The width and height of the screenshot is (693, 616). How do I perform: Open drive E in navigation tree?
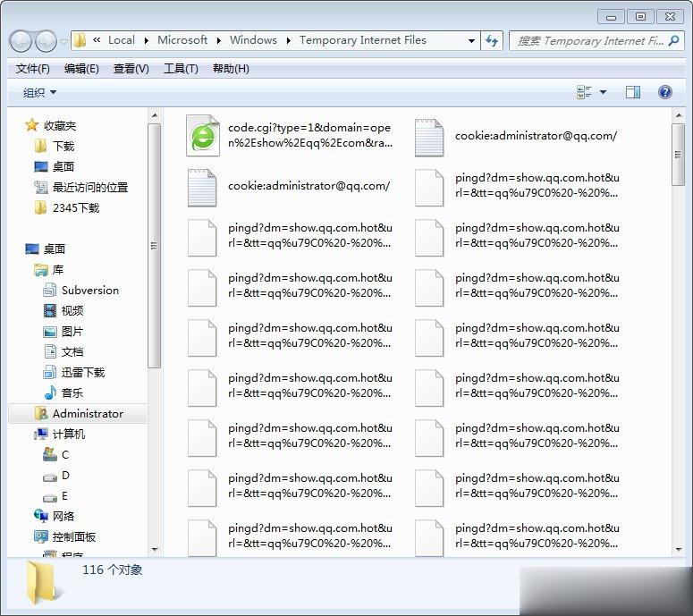point(56,496)
